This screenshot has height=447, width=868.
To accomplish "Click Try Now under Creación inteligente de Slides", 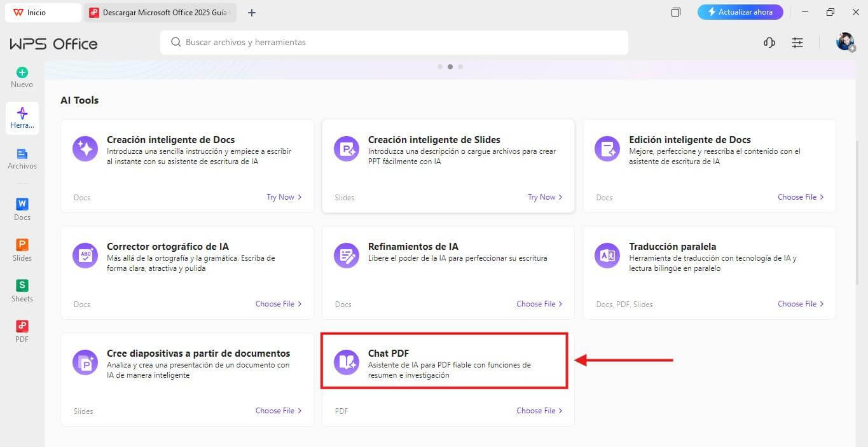I will 545,197.
